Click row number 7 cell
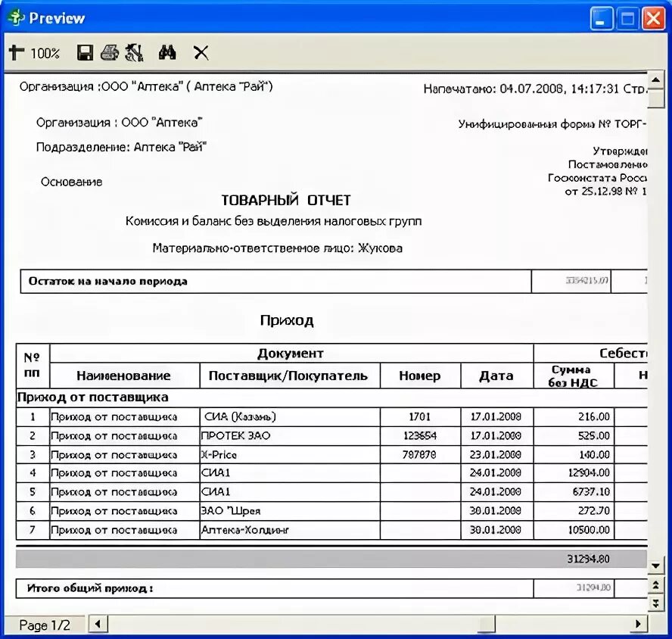The height and width of the screenshot is (639, 672). coord(33,530)
